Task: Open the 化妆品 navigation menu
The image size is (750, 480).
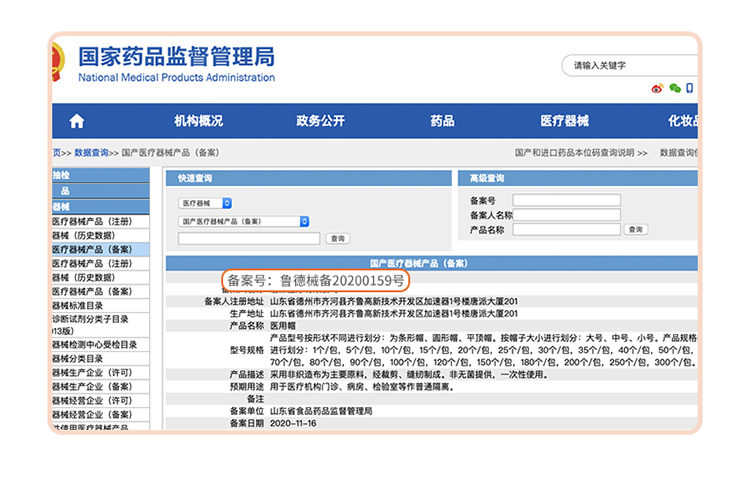Action: coord(683,121)
